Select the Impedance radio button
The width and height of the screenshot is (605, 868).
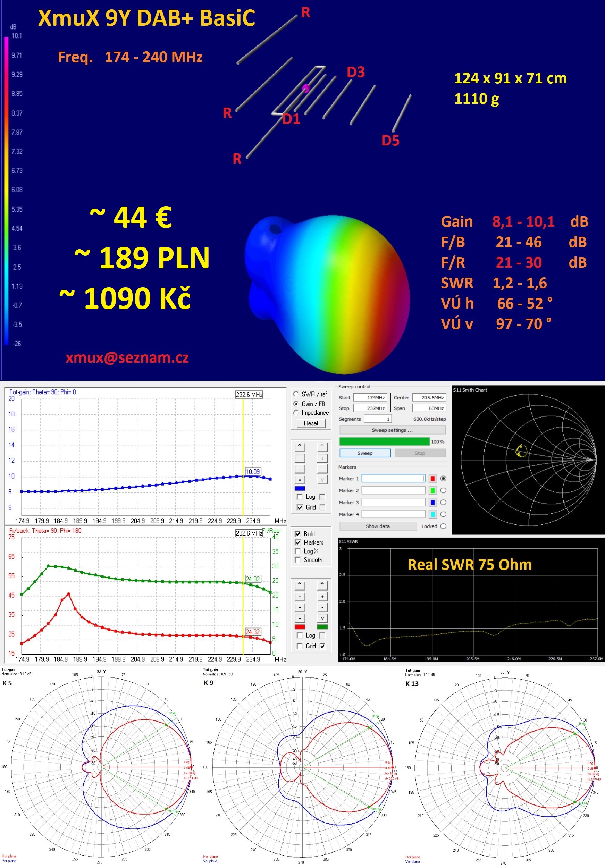[296, 412]
